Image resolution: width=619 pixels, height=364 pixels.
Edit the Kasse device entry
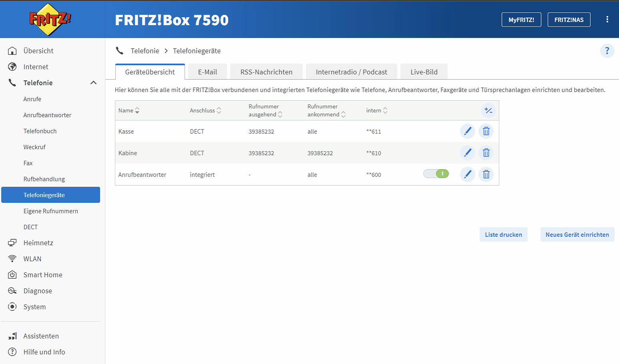click(467, 131)
